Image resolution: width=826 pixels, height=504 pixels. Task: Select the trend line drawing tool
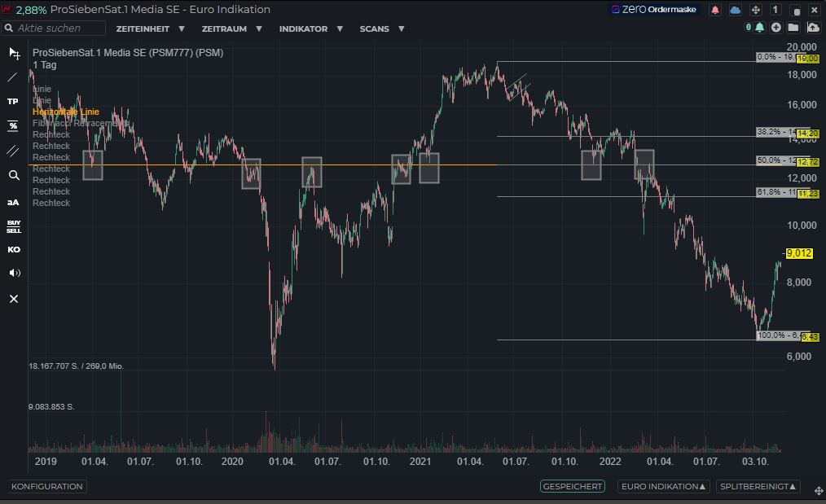click(x=13, y=77)
